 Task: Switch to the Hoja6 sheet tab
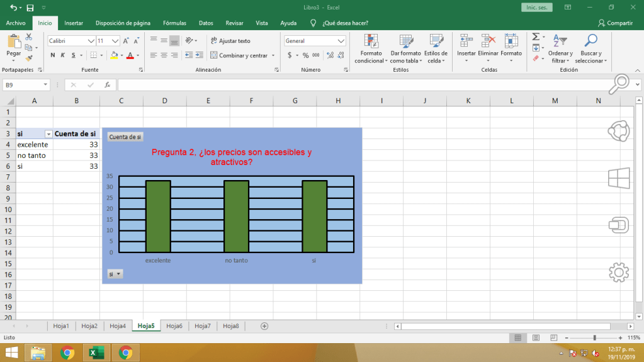click(x=174, y=326)
